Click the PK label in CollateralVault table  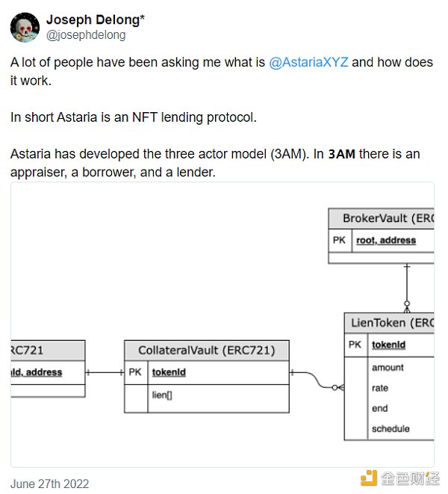(x=135, y=371)
